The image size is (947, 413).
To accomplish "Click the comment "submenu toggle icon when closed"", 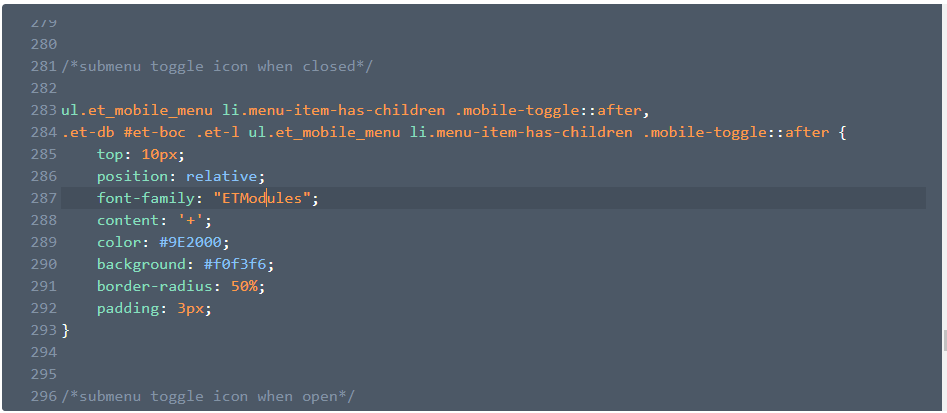I will 217,66.
